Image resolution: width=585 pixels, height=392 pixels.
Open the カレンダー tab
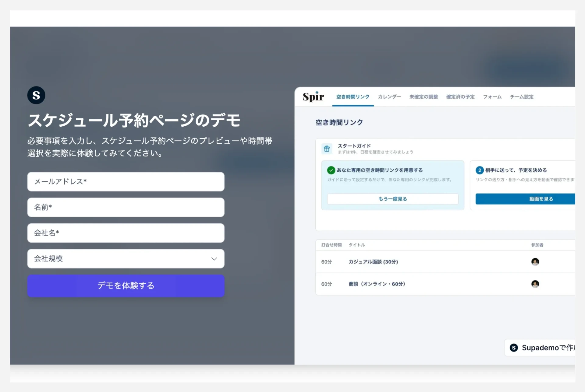click(x=389, y=97)
